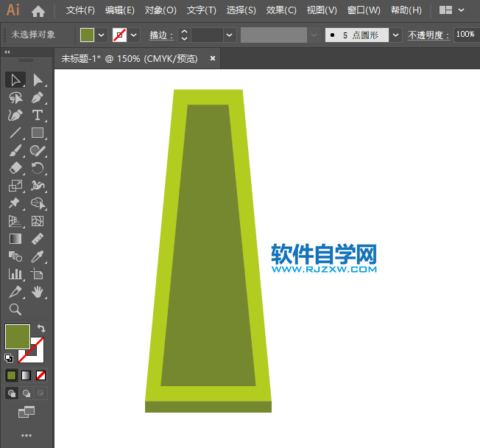Click the 描边 stroke panel link

(x=161, y=35)
